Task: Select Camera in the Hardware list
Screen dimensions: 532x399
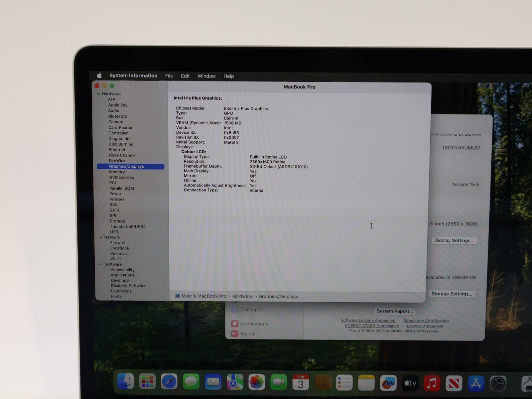Action: coord(116,122)
